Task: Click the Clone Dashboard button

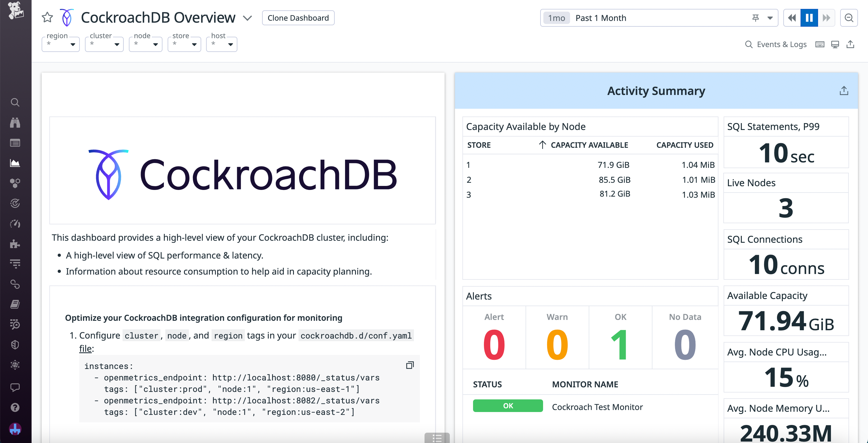Action: 298,18
